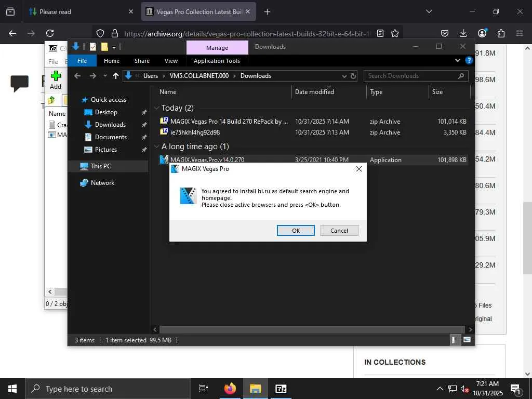Click Cancel in the MAGIX Vegas Pro dialog
Image resolution: width=532 pixels, height=399 pixels.
[x=339, y=230]
